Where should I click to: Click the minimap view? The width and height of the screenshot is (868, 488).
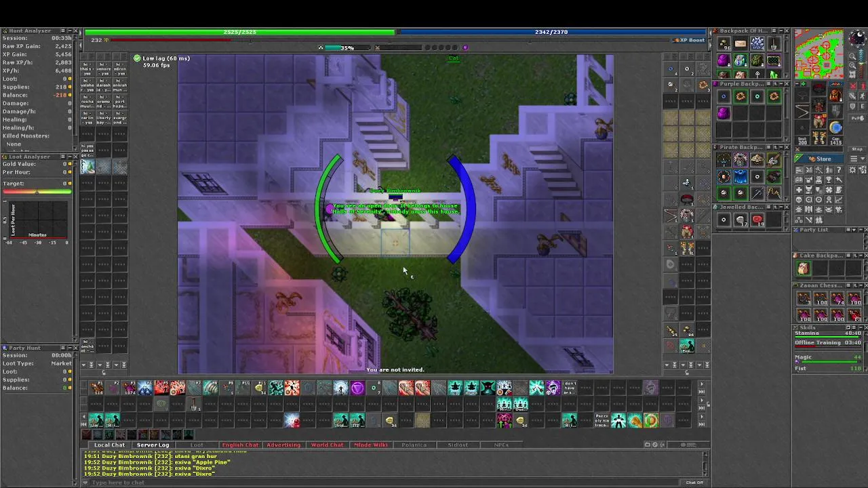pyautogui.click(x=819, y=54)
